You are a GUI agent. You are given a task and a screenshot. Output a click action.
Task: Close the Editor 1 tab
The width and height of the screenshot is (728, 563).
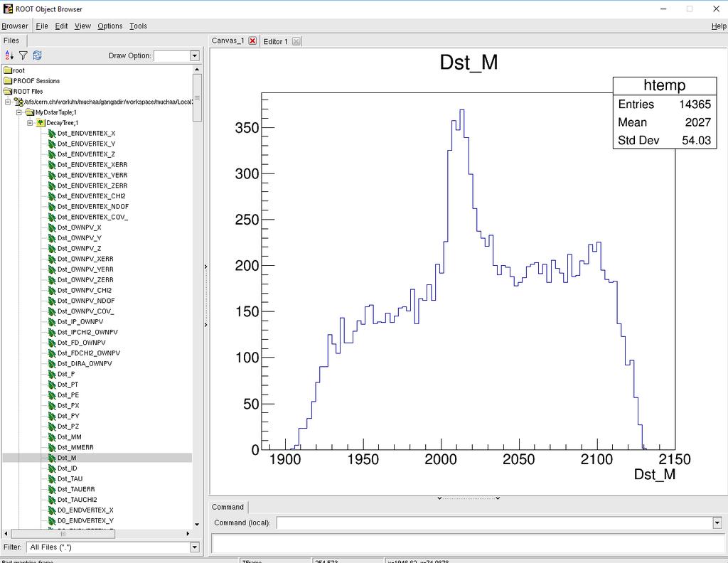[296, 41]
